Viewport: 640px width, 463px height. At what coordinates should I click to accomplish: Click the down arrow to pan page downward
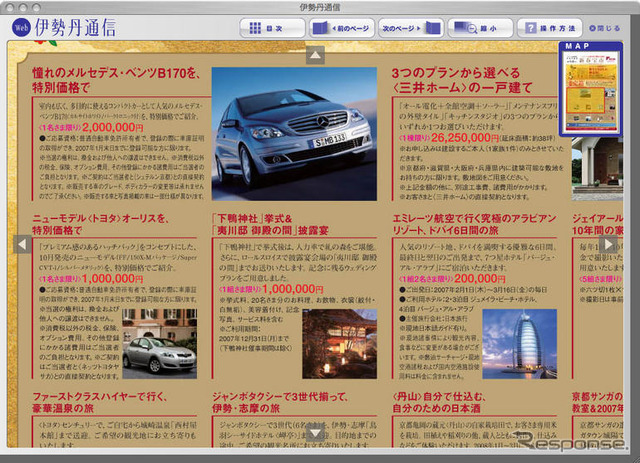(x=315, y=433)
